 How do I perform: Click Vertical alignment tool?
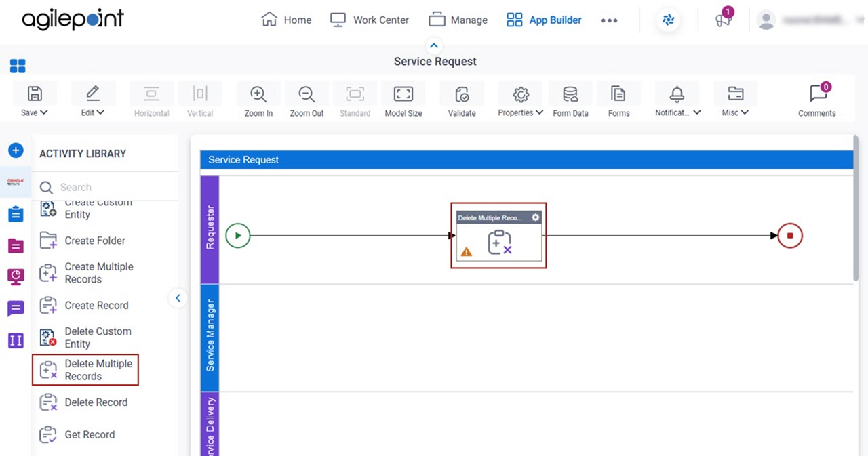[200, 100]
